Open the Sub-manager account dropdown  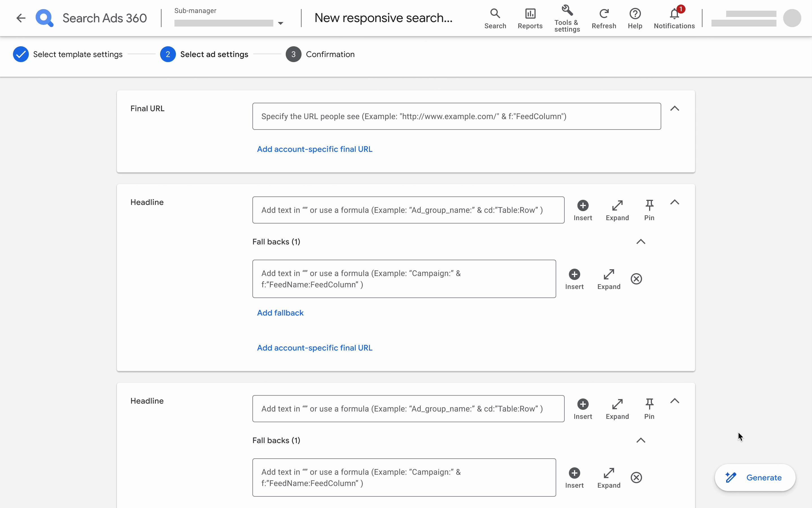pyautogui.click(x=281, y=23)
